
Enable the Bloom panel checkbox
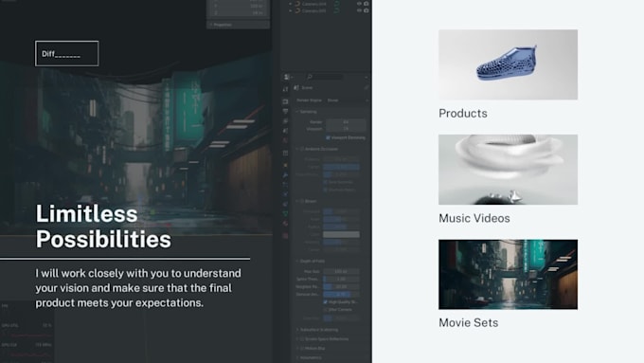[302, 201]
